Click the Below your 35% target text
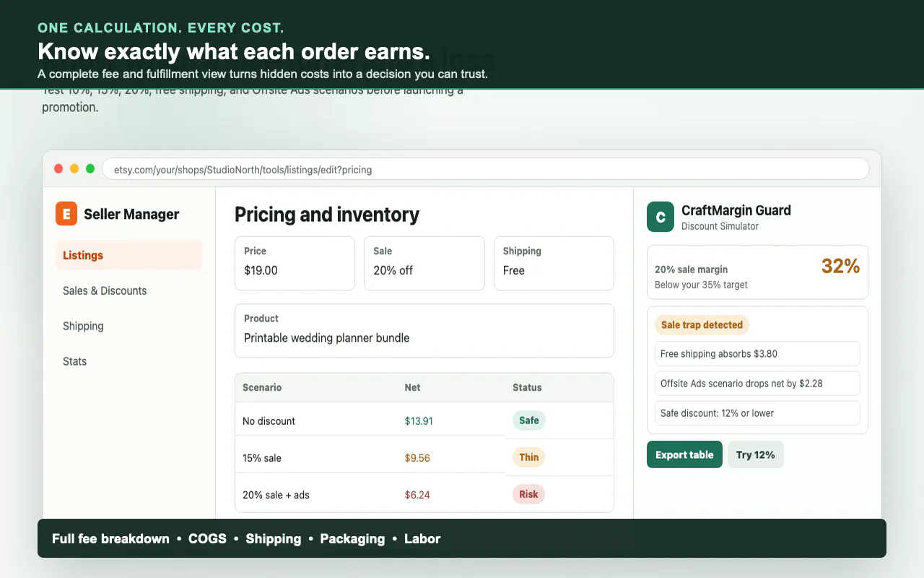 tap(701, 285)
